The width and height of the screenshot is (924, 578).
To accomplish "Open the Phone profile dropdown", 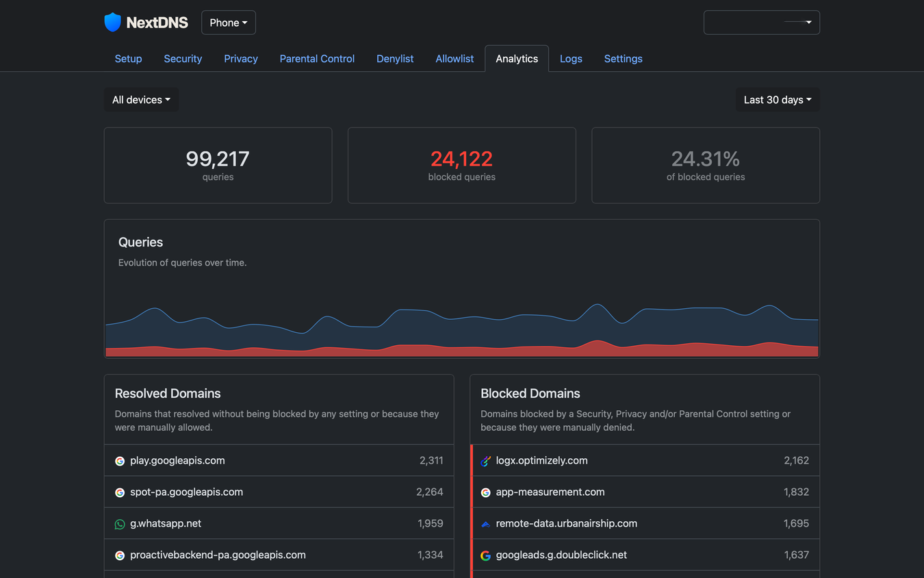I will [229, 23].
